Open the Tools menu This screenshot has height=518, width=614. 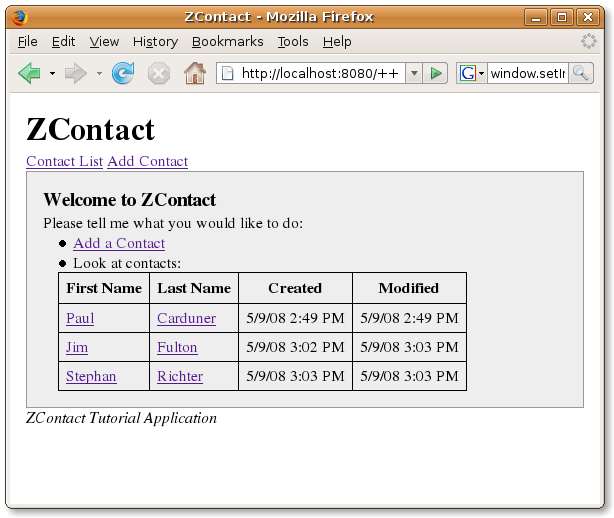[293, 41]
